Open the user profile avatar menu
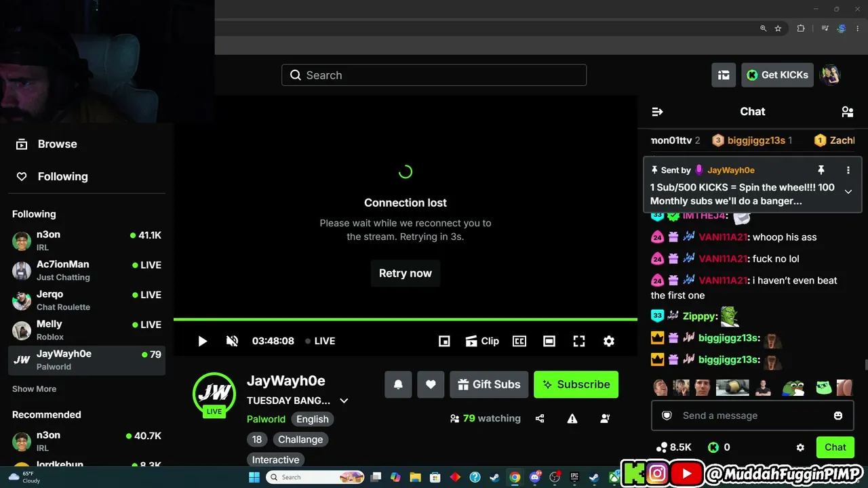The height and width of the screenshot is (488, 868). (830, 75)
